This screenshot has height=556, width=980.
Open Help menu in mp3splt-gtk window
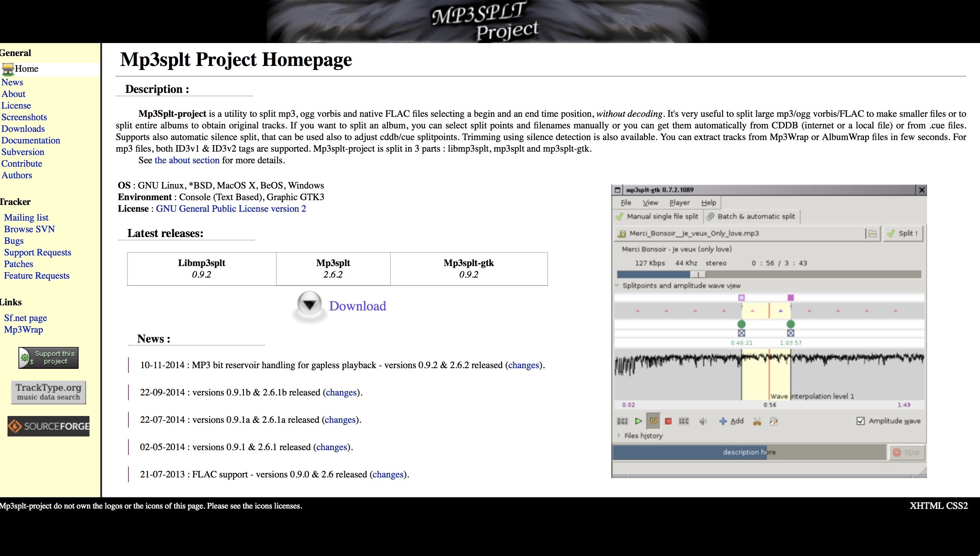(708, 203)
